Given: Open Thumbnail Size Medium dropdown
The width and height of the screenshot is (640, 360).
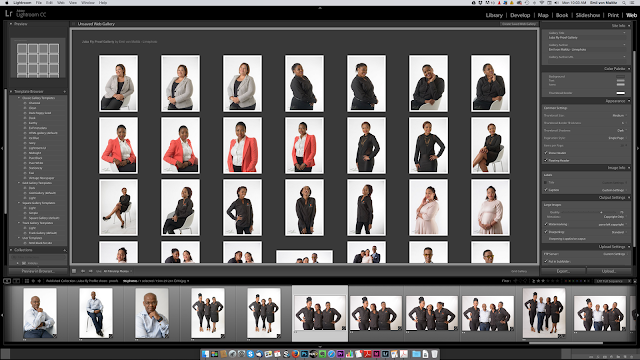Looking at the screenshot, I should [619, 116].
